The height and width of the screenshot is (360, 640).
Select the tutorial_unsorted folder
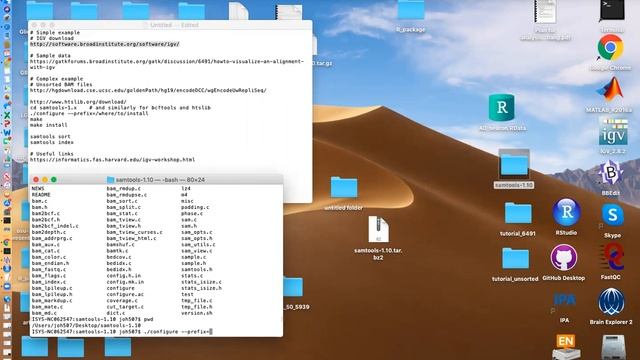(516, 258)
